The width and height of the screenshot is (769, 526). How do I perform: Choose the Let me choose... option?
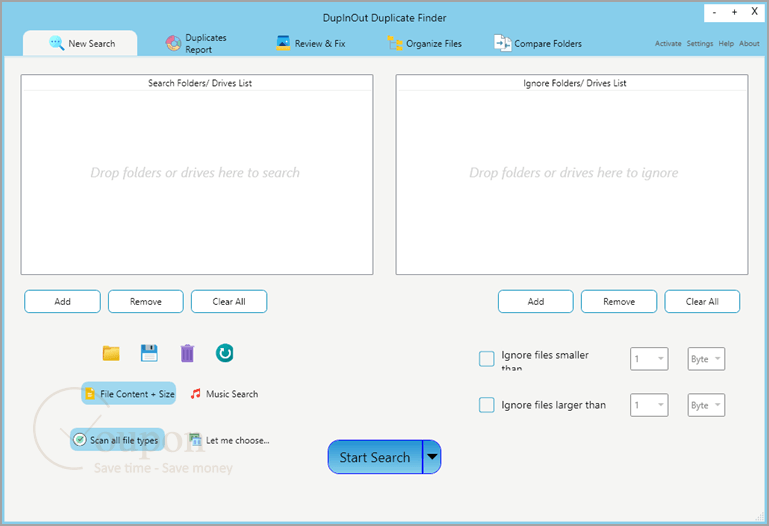tap(230, 440)
